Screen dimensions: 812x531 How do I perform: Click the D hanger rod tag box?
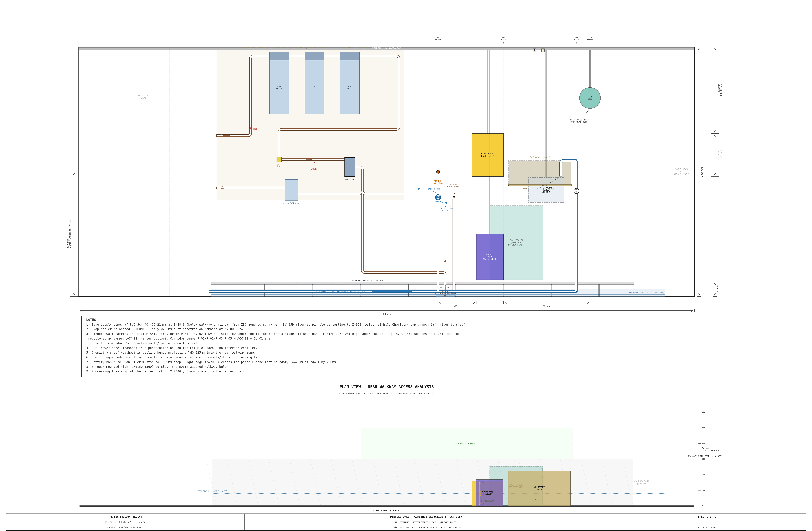(x=543, y=50)
